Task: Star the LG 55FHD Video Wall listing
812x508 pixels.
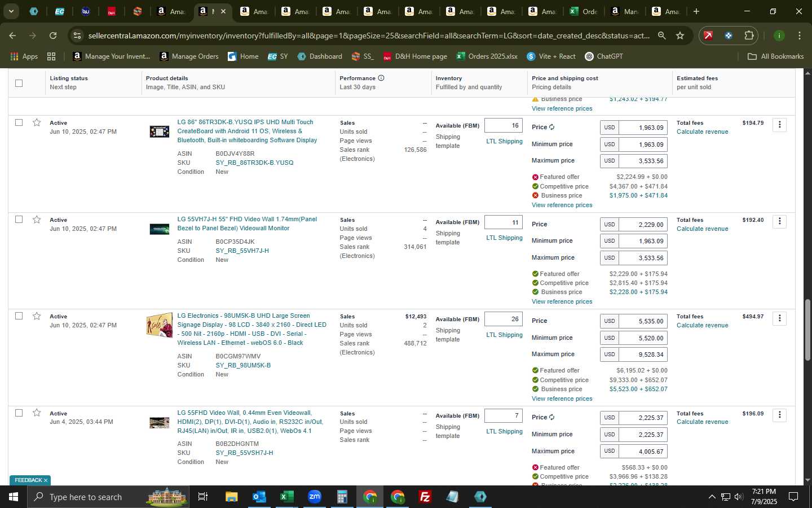Action: (x=37, y=413)
